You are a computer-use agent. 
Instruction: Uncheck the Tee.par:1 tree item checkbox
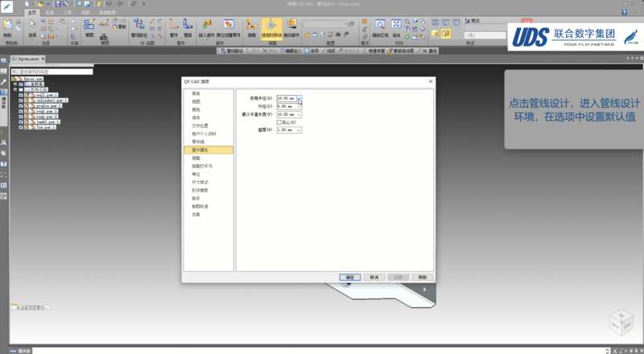pyautogui.click(x=22, y=126)
